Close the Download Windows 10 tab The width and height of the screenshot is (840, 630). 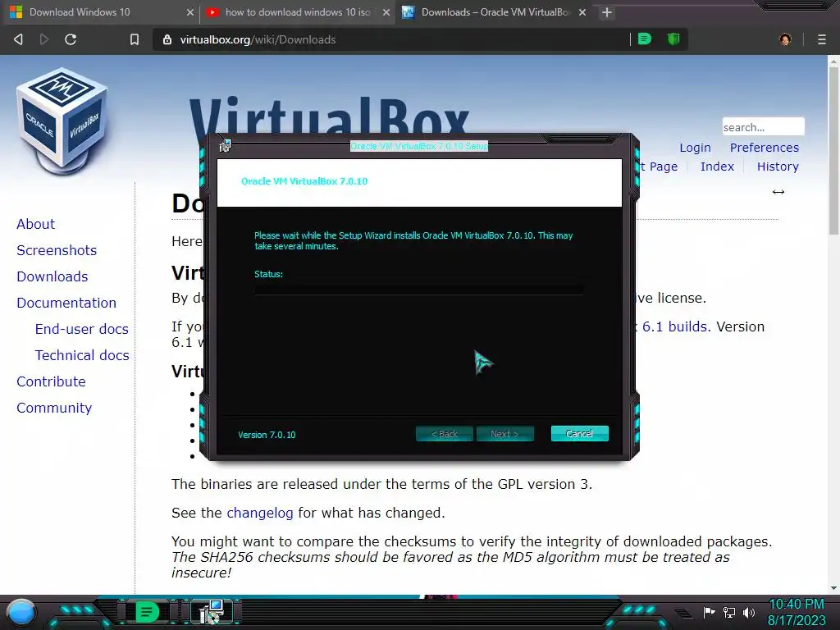(x=190, y=11)
